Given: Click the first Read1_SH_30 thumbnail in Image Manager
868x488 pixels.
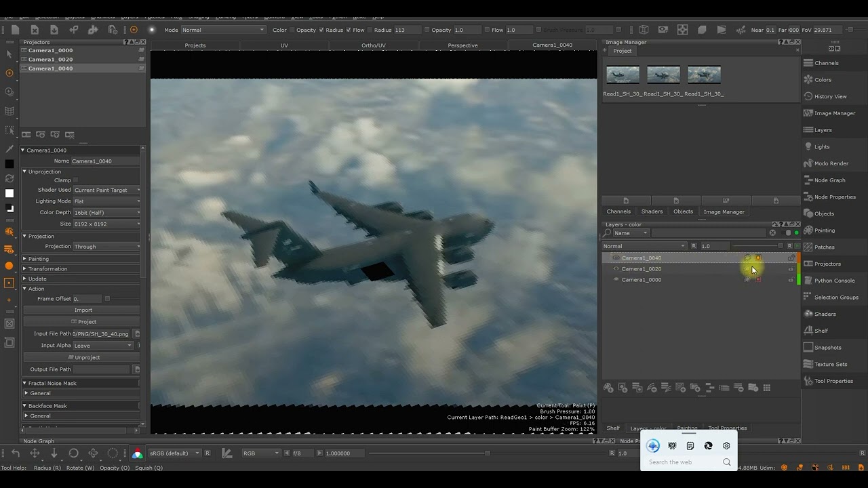Looking at the screenshot, I should point(623,75).
